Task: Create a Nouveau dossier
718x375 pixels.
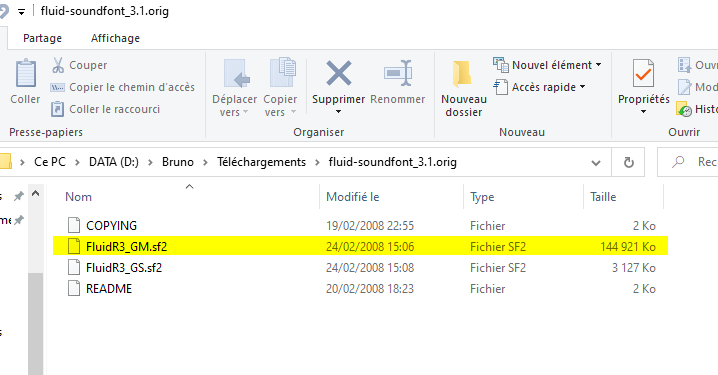Action: [463, 88]
